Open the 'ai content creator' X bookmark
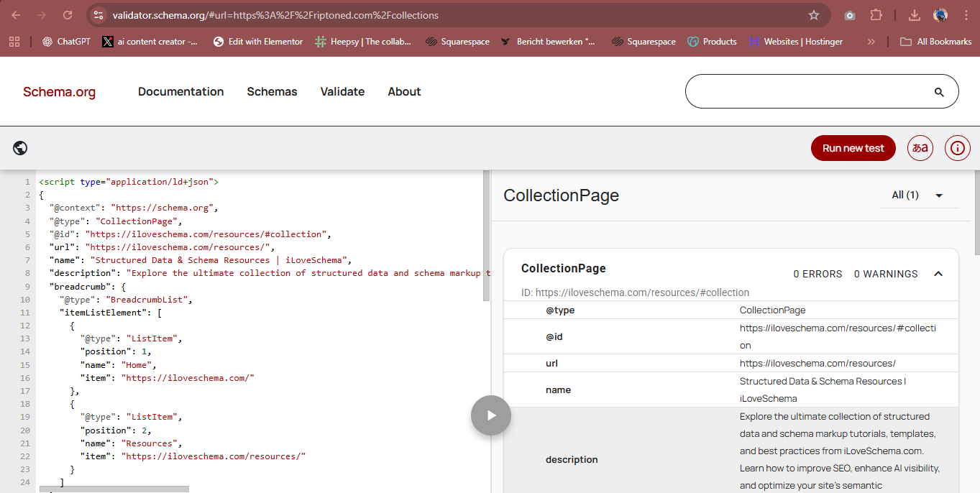The image size is (980, 493). 150,42
